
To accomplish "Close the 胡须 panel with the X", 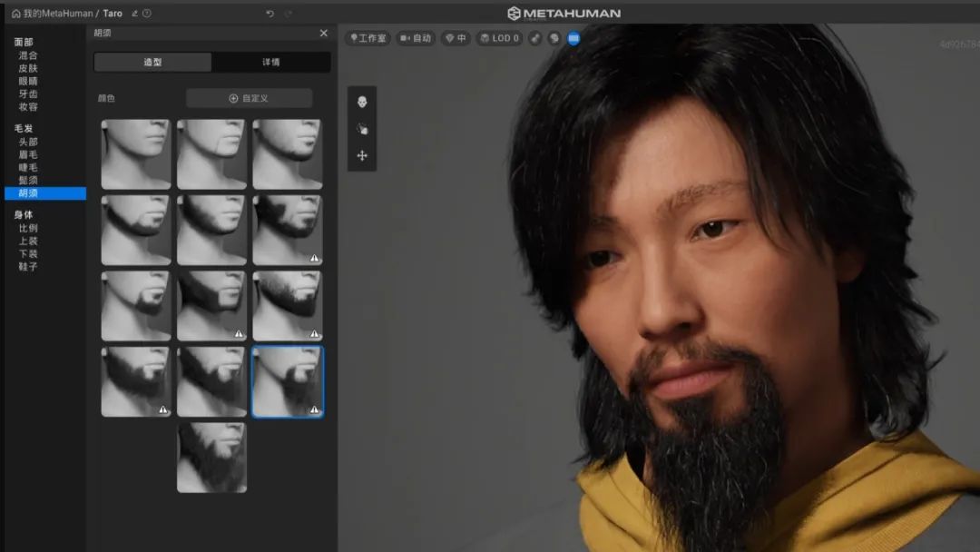I will [x=324, y=34].
